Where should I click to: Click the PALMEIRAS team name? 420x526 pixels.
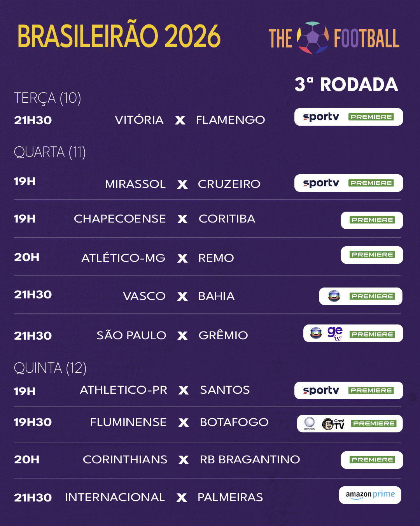(x=230, y=497)
